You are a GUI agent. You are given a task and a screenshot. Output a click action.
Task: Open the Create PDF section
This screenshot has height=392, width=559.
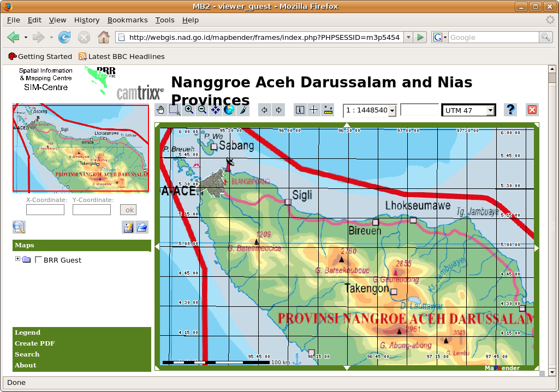click(x=35, y=343)
